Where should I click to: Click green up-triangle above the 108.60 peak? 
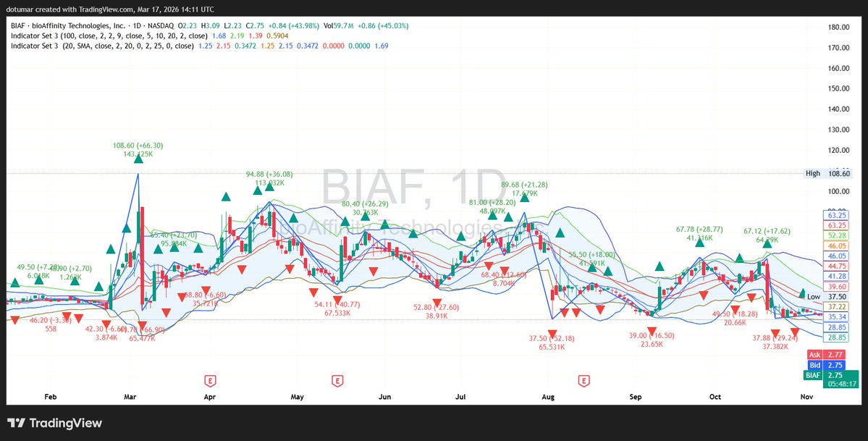click(138, 159)
